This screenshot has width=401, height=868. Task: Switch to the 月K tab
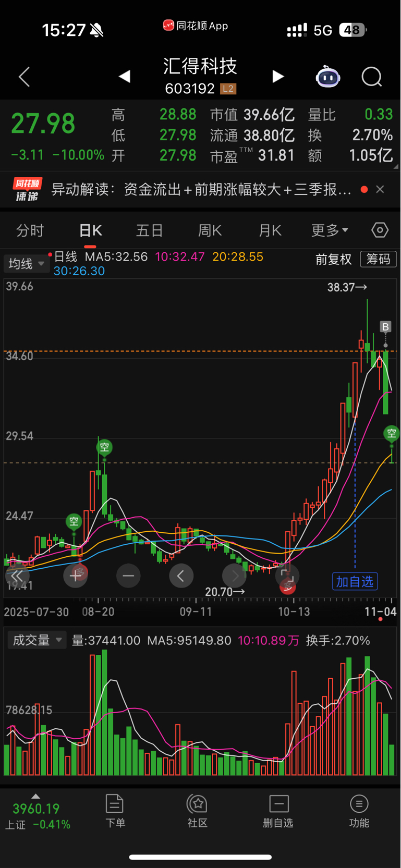tap(270, 230)
